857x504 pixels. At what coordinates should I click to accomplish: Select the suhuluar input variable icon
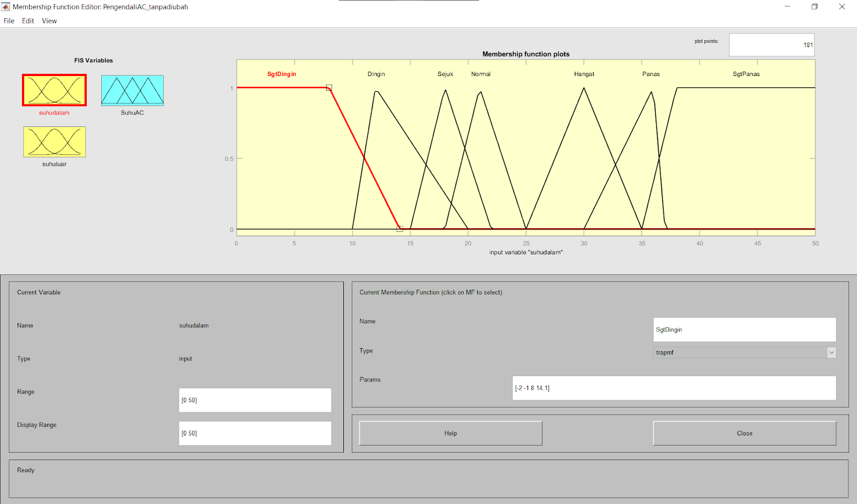(x=54, y=142)
